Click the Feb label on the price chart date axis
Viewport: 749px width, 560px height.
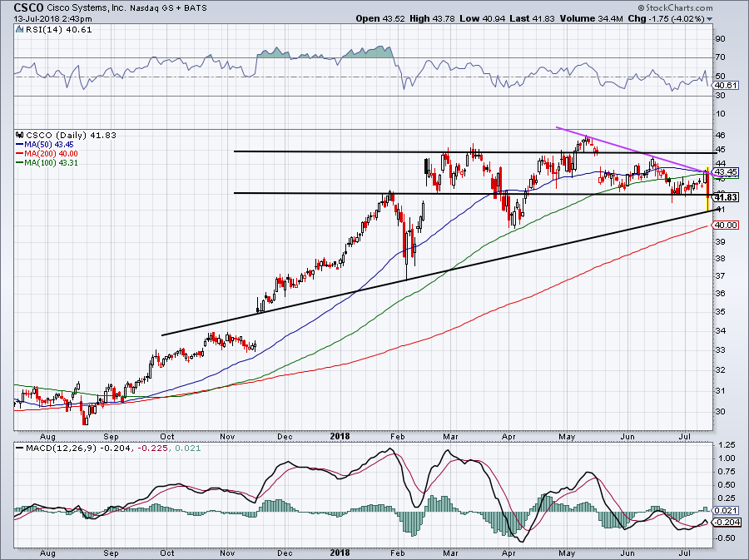pos(398,436)
